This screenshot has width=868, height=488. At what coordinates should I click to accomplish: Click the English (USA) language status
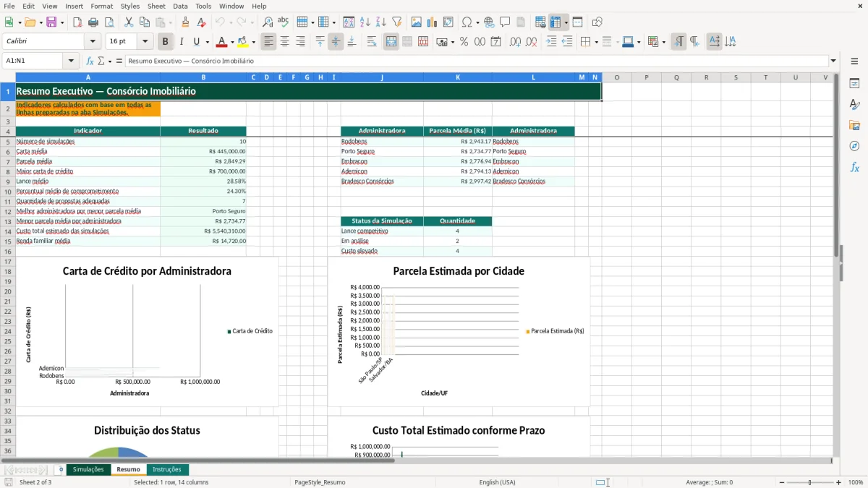(x=498, y=482)
